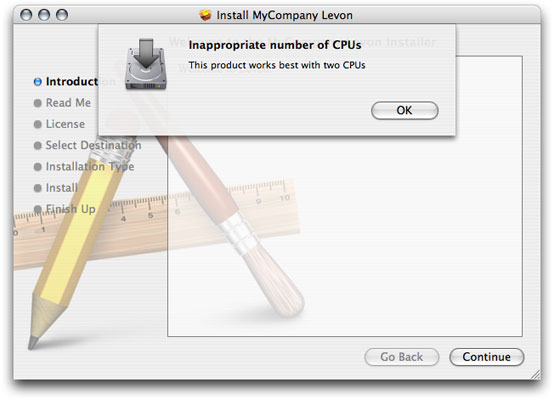This screenshot has width=554, height=402.
Task: Select the Installation Type step label
Action: [90, 166]
